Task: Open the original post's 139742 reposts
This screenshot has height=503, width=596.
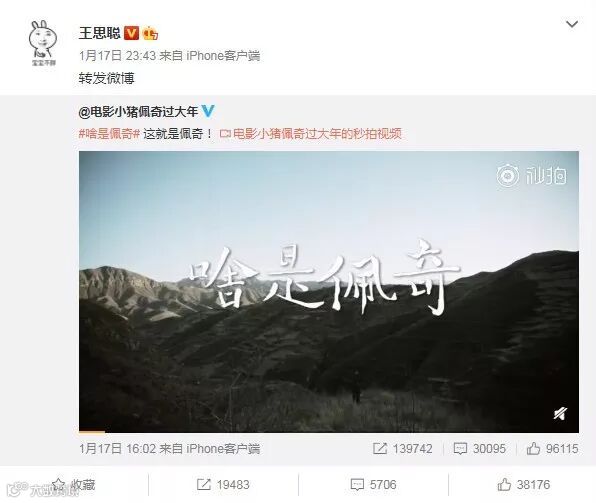Action: (403, 449)
